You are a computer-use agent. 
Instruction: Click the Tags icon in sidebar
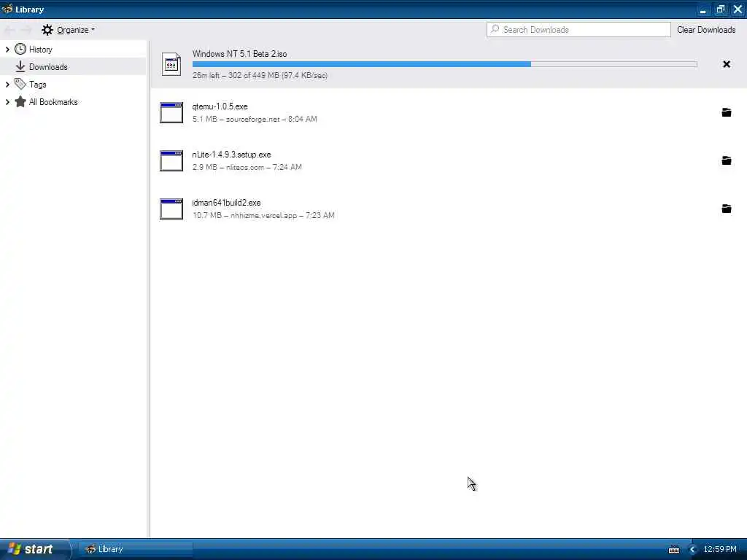[x=20, y=85]
